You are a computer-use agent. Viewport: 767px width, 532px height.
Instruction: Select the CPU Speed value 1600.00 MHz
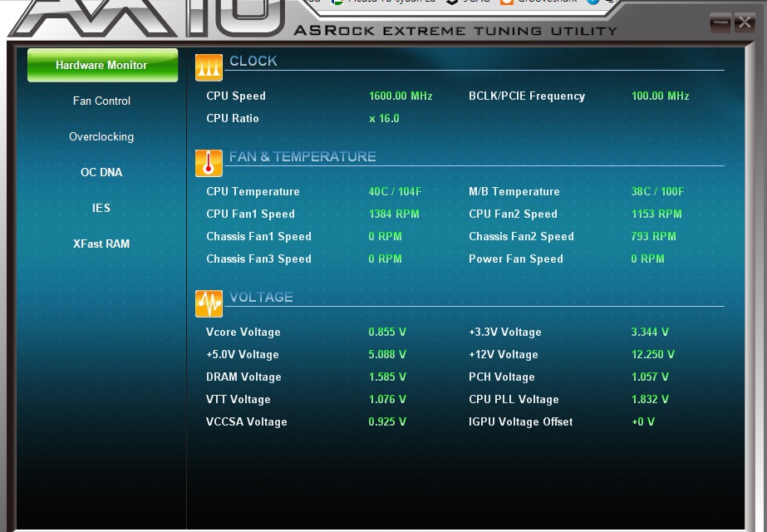click(x=401, y=96)
